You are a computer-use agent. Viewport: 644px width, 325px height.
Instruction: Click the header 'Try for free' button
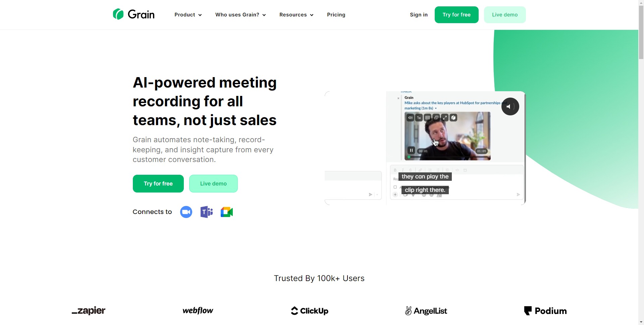457,15
